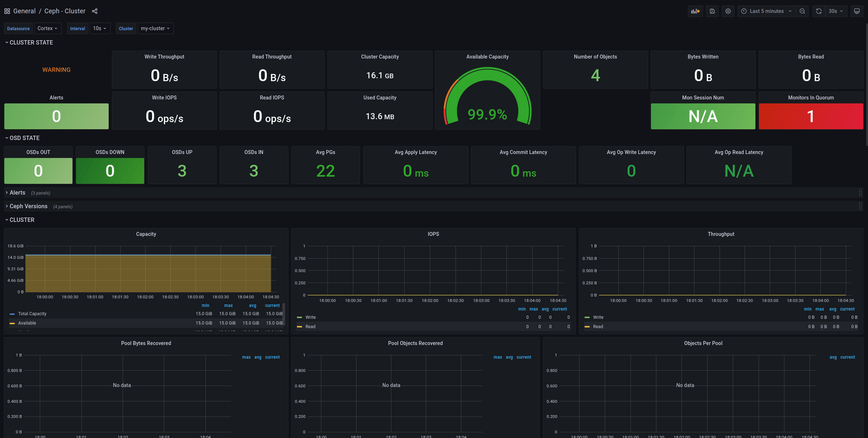Share the Ceph - Cluster dashboard
Screen dimensions: 868x438
(x=95, y=11)
